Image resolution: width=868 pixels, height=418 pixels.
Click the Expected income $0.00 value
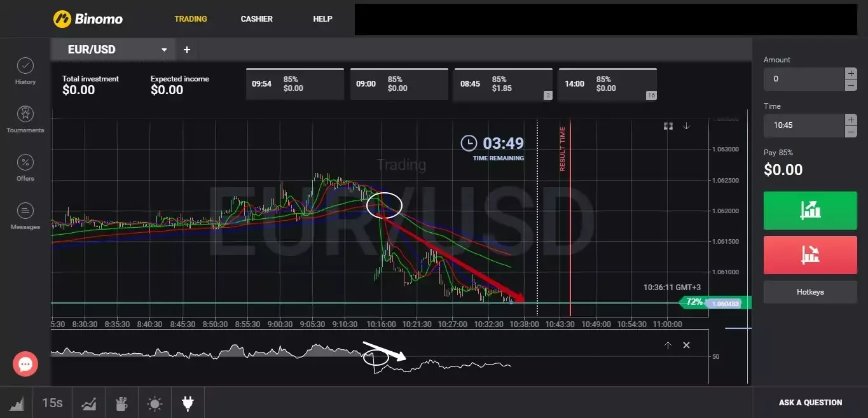pyautogui.click(x=167, y=90)
